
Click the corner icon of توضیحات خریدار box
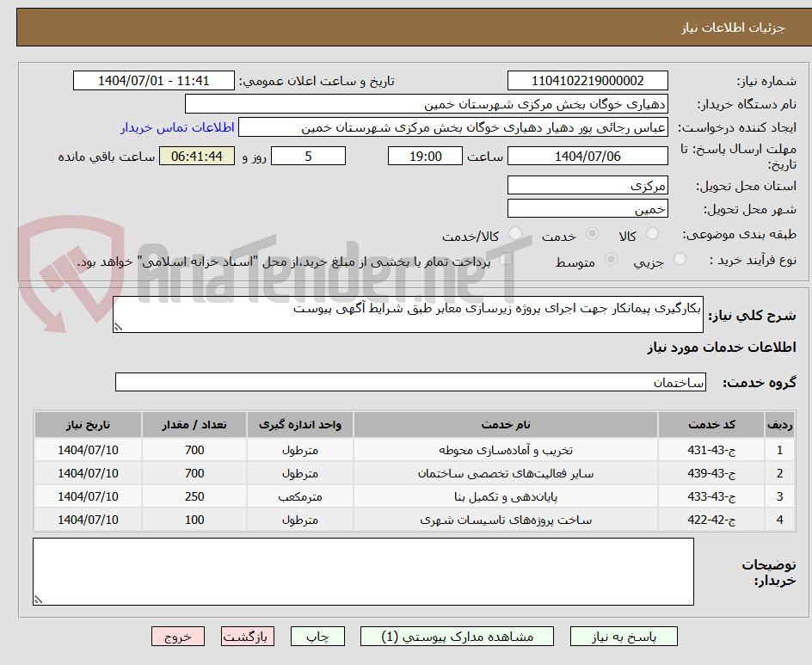[38, 597]
